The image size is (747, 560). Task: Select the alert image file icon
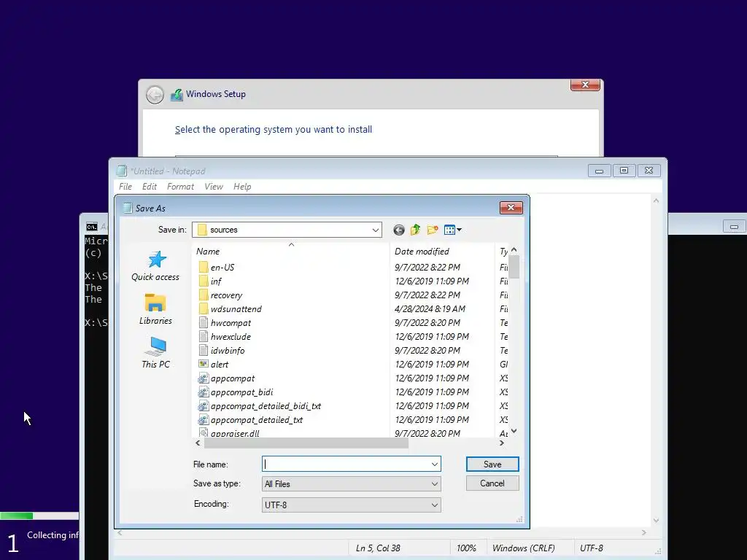click(204, 364)
